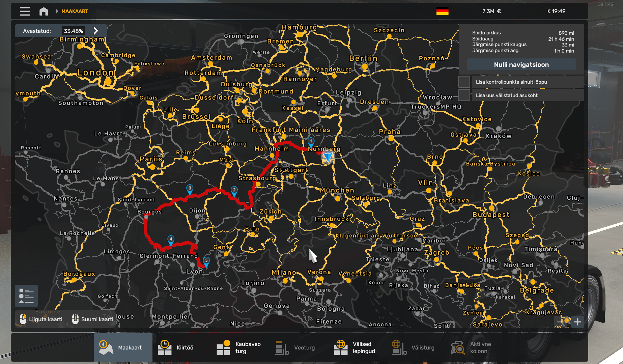Click the K 19:49 clock display
623x364 pixels.
(x=556, y=11)
